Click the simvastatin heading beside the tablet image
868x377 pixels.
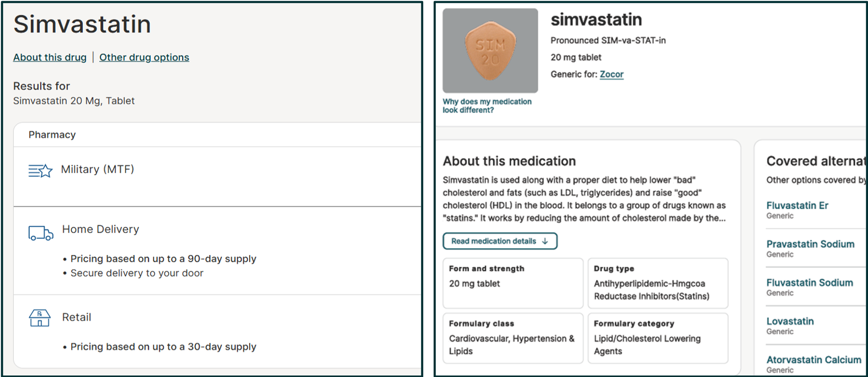596,20
